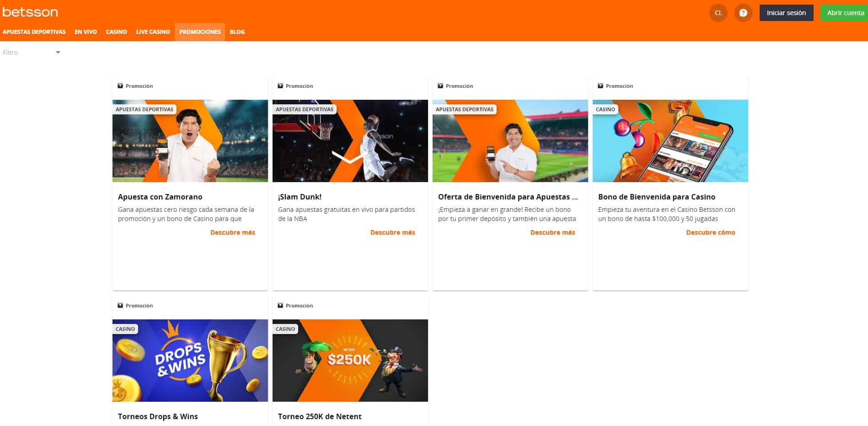Open the $250K Netent tournament image
Screen dimensions: 868x426
[350, 361]
